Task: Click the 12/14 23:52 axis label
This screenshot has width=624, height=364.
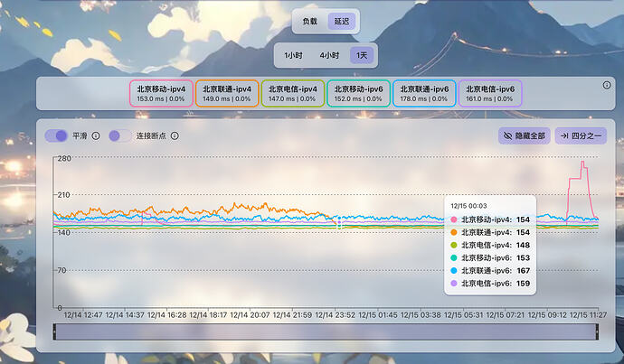Action: pyautogui.click(x=336, y=315)
